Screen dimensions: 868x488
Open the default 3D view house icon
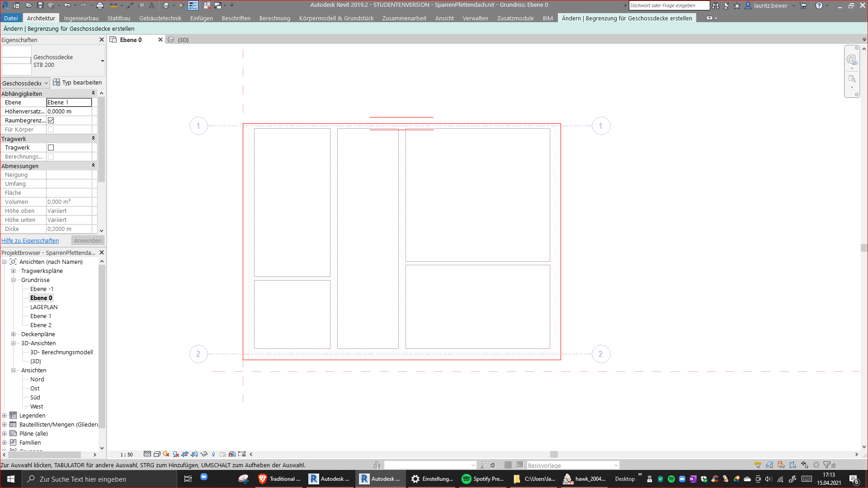coord(166,5)
